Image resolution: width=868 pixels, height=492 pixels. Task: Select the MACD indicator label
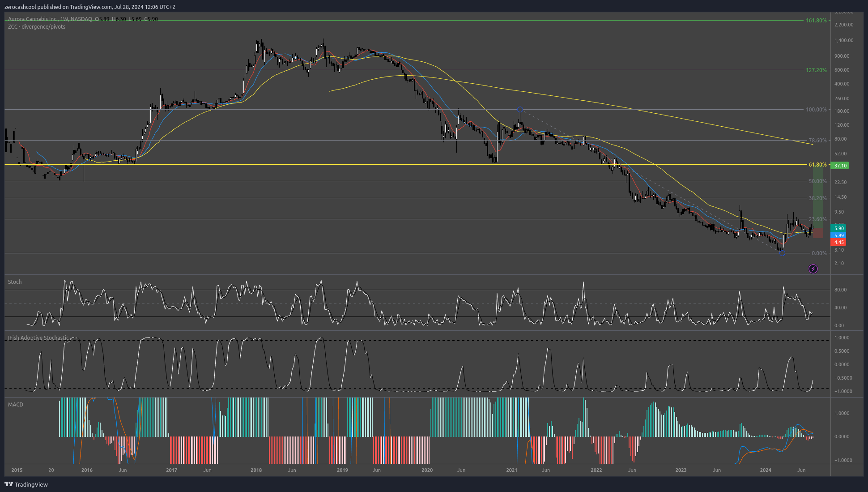point(16,405)
